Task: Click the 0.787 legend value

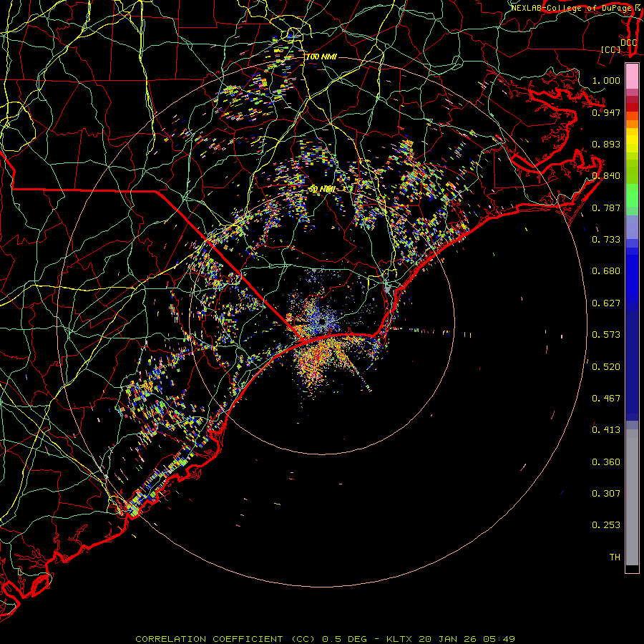Action: click(606, 208)
